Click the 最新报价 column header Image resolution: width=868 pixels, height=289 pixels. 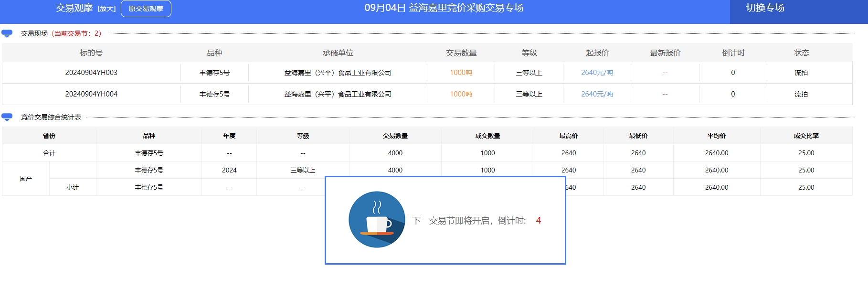pyautogui.click(x=666, y=53)
